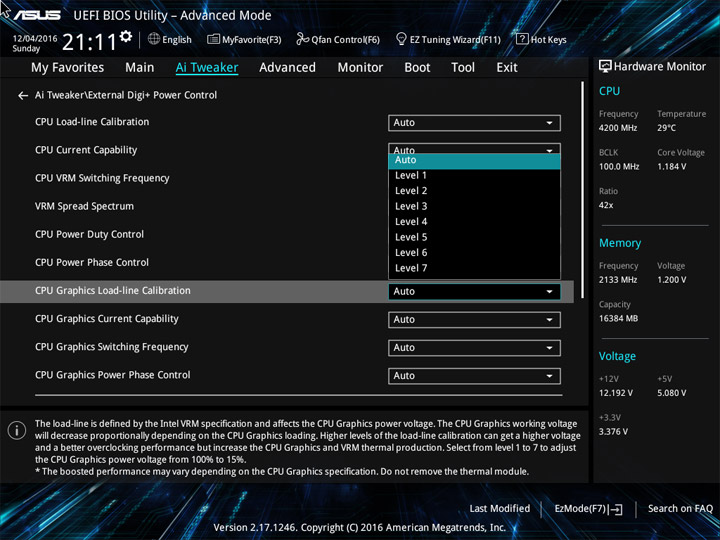Select Level 7 option
The image size is (720, 540).
coord(474,268)
